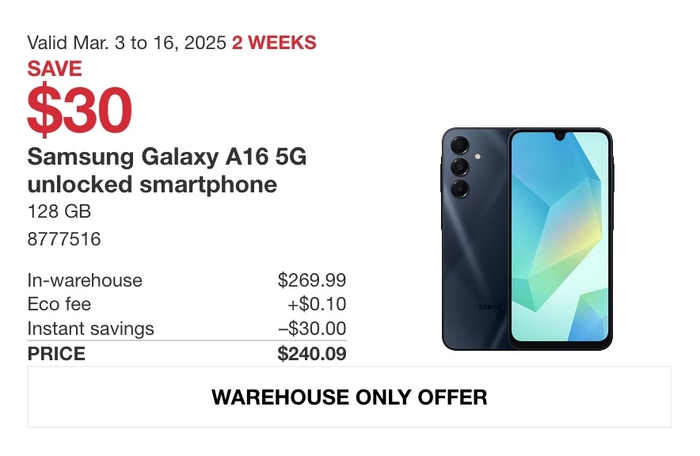Image resolution: width=700 pixels, height=456 pixels.
Task: Click the Eco fee row label
Action: [59, 304]
